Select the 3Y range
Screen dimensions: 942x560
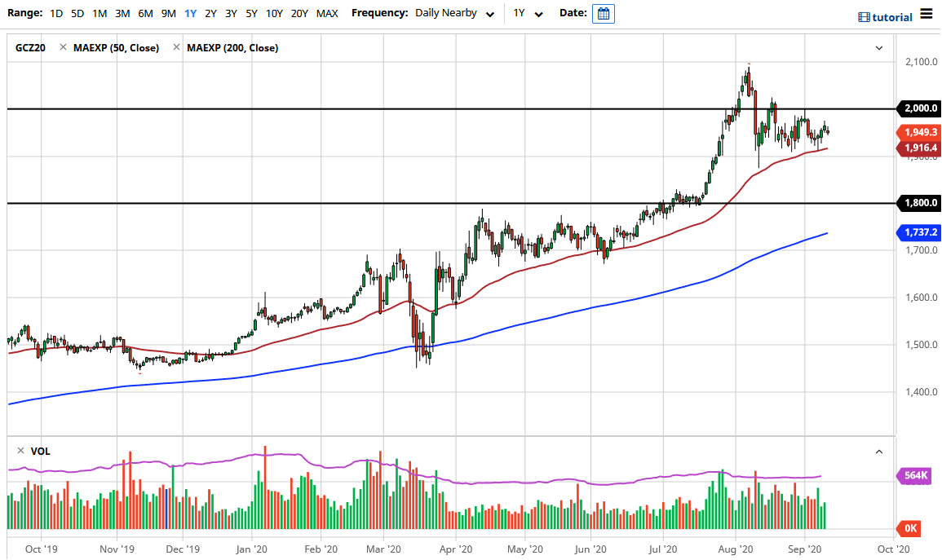point(232,13)
